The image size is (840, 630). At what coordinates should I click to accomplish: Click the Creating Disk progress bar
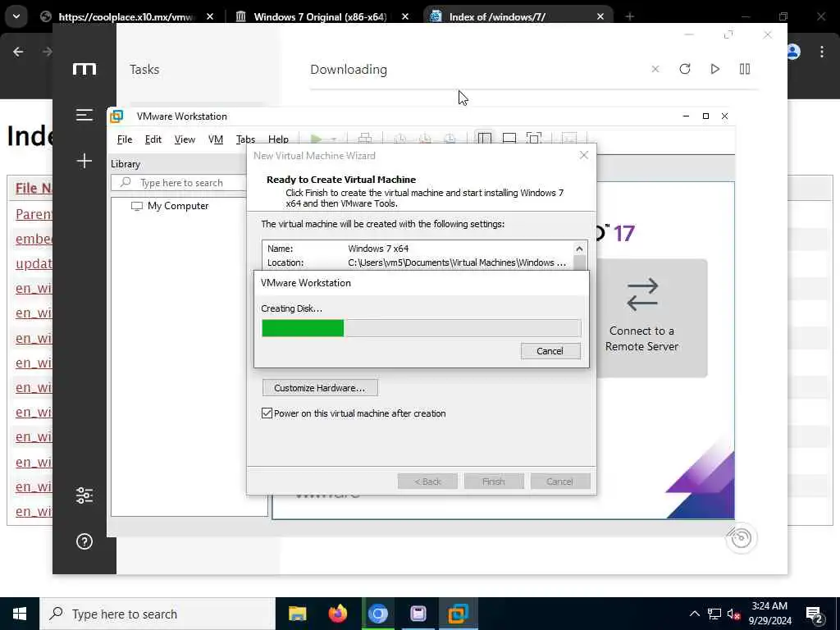pyautogui.click(x=421, y=328)
